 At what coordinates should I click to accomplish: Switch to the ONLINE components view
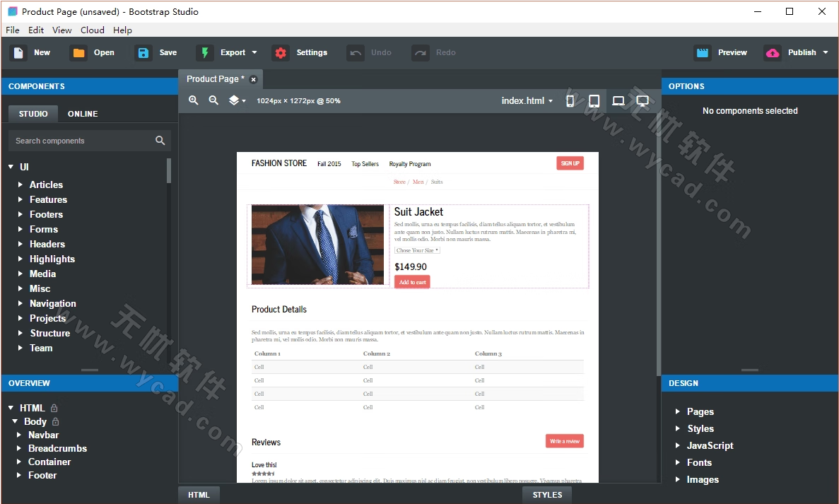click(x=83, y=114)
